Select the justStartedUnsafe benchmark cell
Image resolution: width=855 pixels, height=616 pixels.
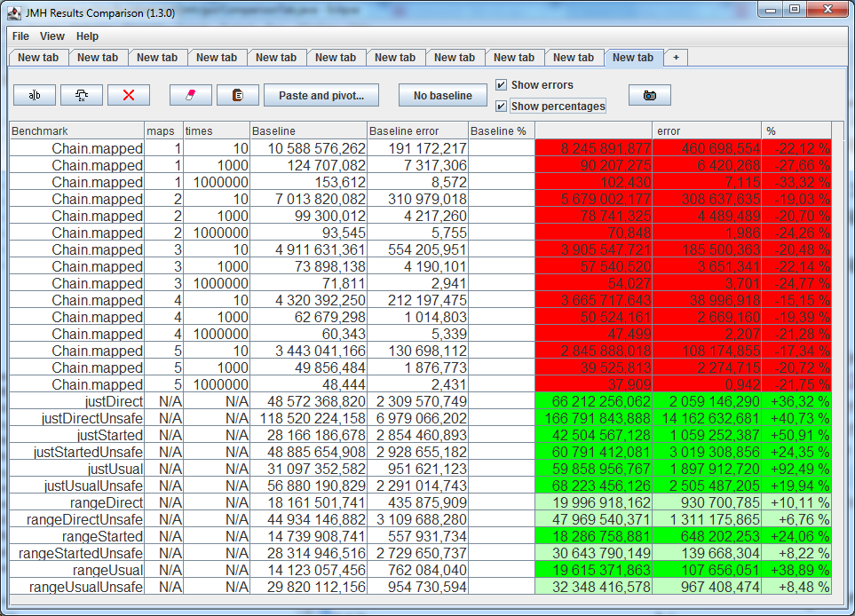pos(77,452)
